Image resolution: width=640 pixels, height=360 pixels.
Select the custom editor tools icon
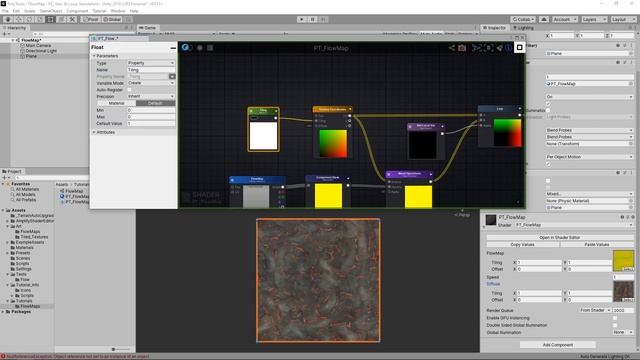pos(72,19)
